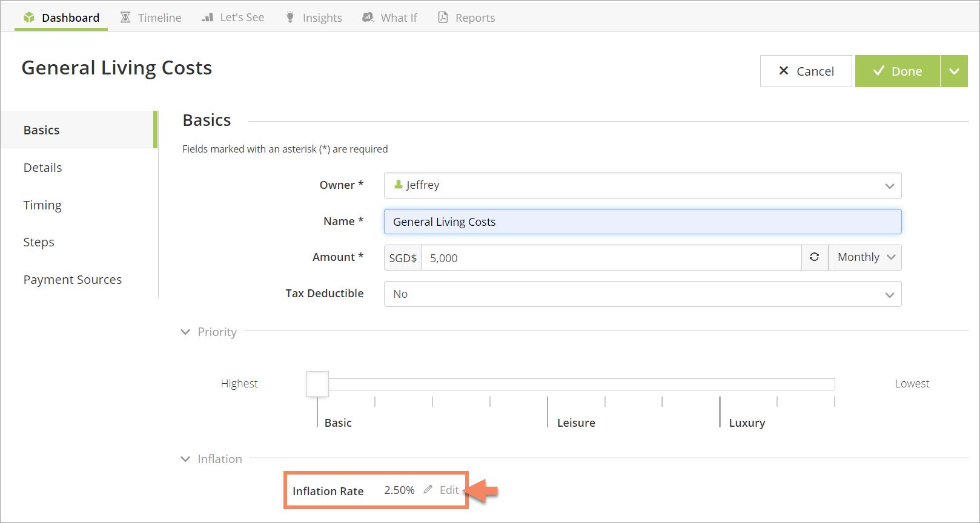Viewport: 980px width, 523px height.
Task: Click the Dashboard cube icon
Action: (x=29, y=18)
